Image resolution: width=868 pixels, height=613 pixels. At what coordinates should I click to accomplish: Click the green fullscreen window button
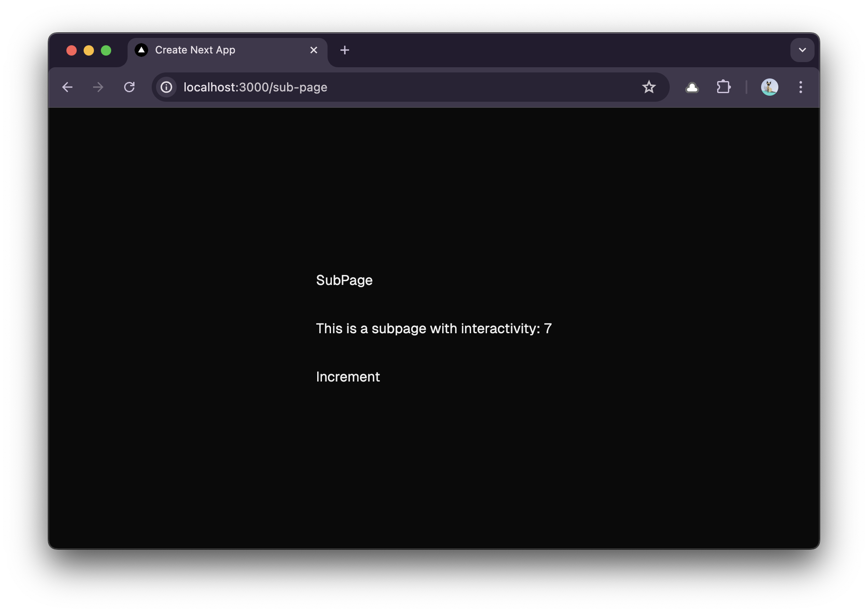(x=106, y=50)
